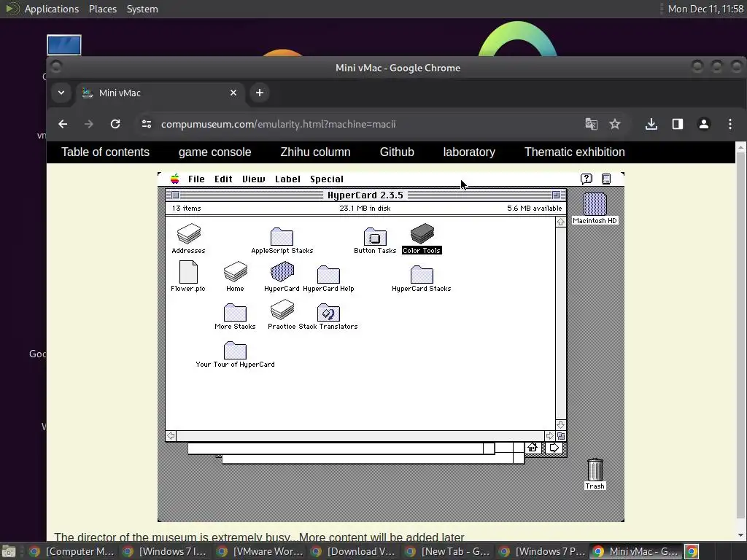Viewport: 747px width, 560px height.
Task: Select the HyperCard application icon
Action: (282, 271)
